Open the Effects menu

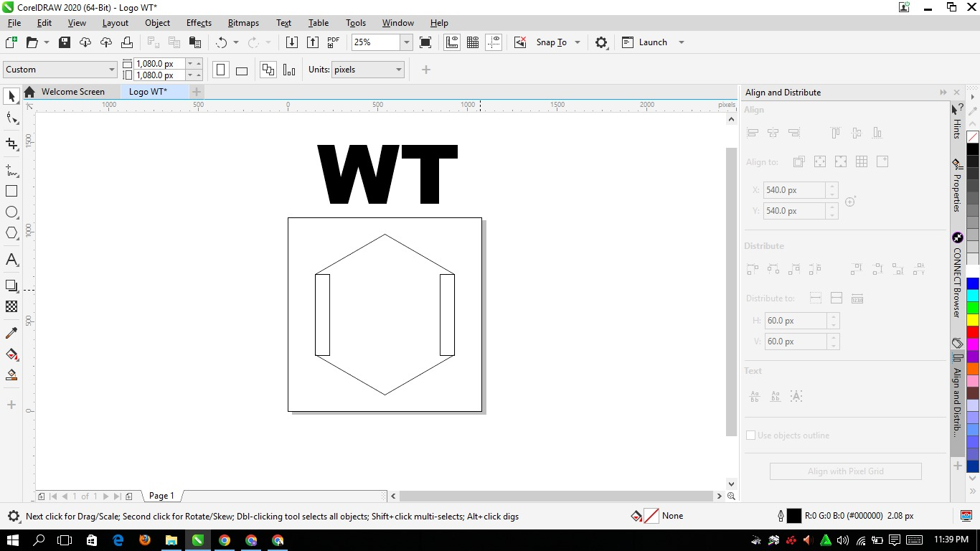(199, 23)
